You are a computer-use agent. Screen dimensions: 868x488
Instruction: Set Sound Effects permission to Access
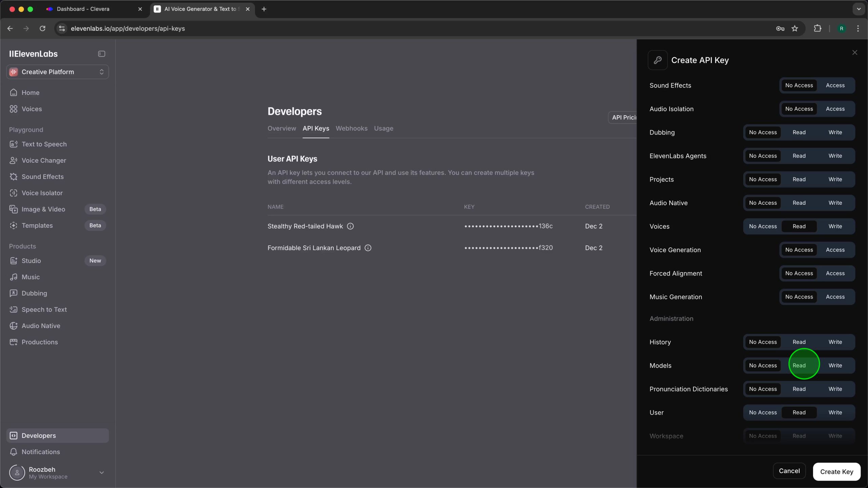pyautogui.click(x=835, y=85)
